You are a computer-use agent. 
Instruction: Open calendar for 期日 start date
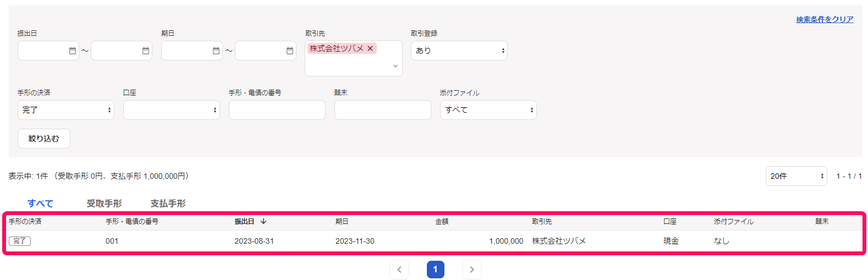[216, 51]
